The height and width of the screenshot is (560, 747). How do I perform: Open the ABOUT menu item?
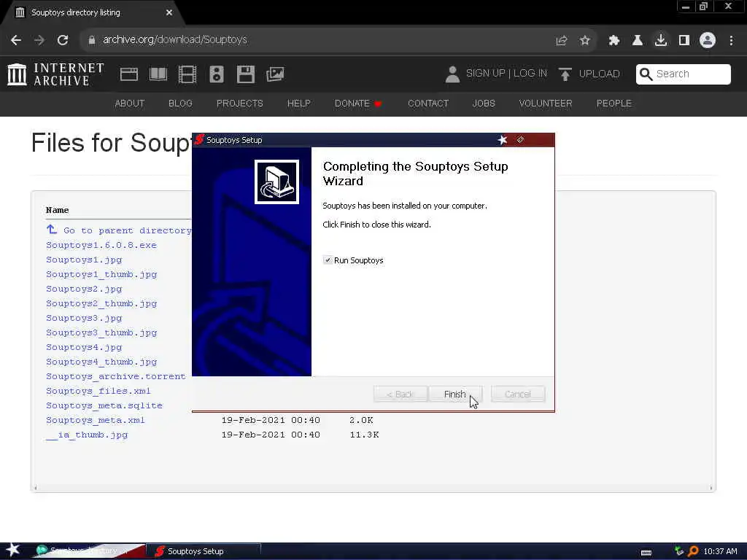[x=130, y=104]
